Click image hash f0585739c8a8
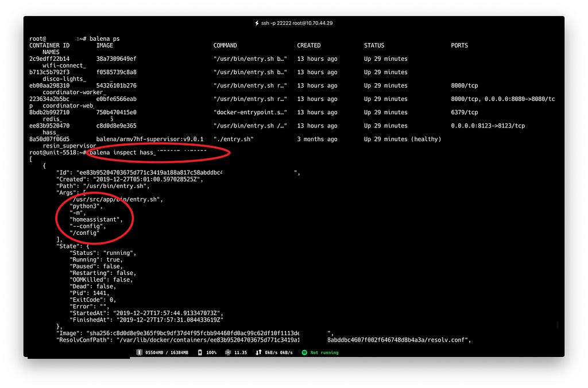 (116, 72)
